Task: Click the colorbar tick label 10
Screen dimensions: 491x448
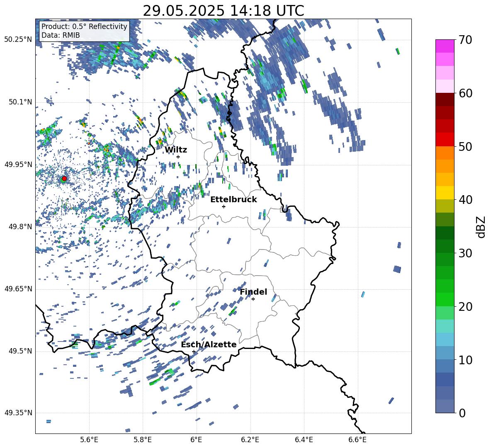Action: pyautogui.click(x=466, y=360)
